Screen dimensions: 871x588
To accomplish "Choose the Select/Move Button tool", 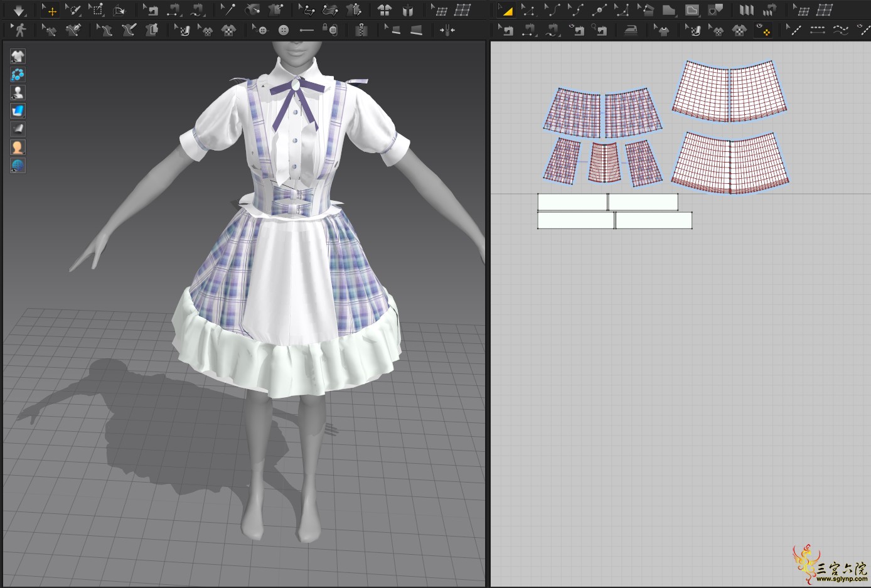I will pyautogui.click(x=260, y=30).
